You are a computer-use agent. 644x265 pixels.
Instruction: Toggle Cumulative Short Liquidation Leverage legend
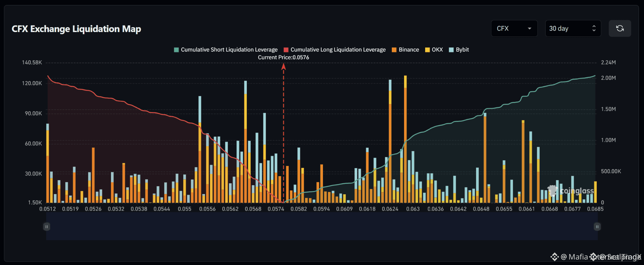pyautogui.click(x=226, y=50)
